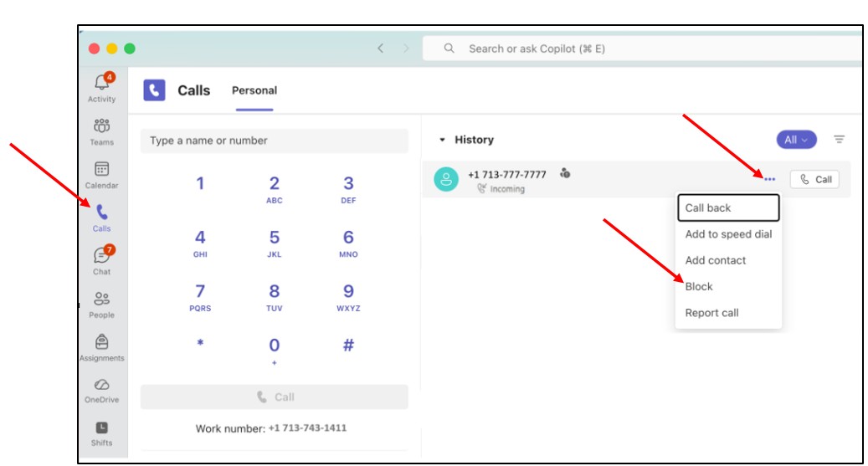868x466 pixels.
Task: Select the +1 713-777-7777 history entry
Action: point(637,179)
